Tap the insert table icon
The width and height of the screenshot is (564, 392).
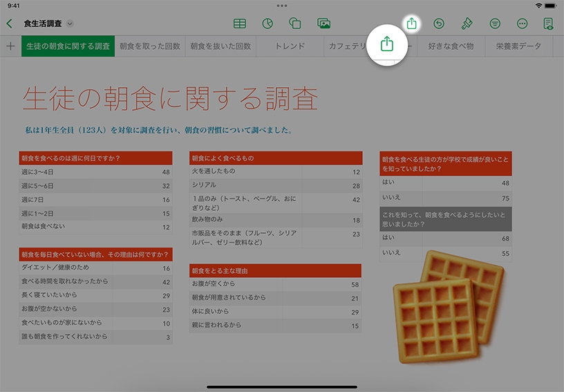[x=239, y=24]
